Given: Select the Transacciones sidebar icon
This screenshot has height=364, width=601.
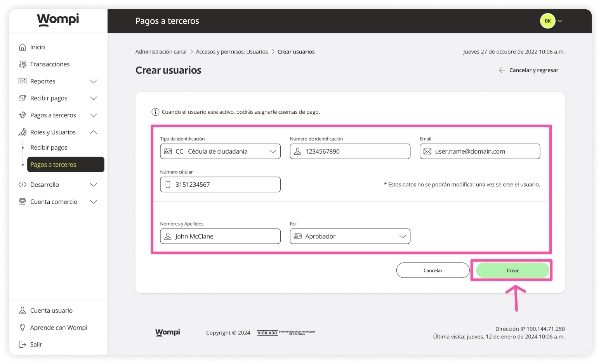Looking at the screenshot, I should coord(23,64).
